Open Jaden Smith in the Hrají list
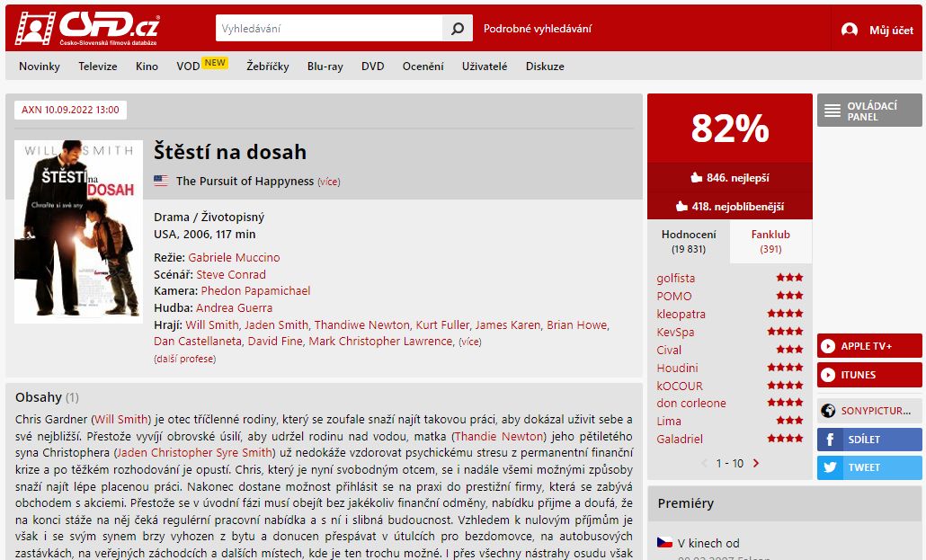Image resolution: width=926 pixels, height=560 pixels. (x=276, y=324)
